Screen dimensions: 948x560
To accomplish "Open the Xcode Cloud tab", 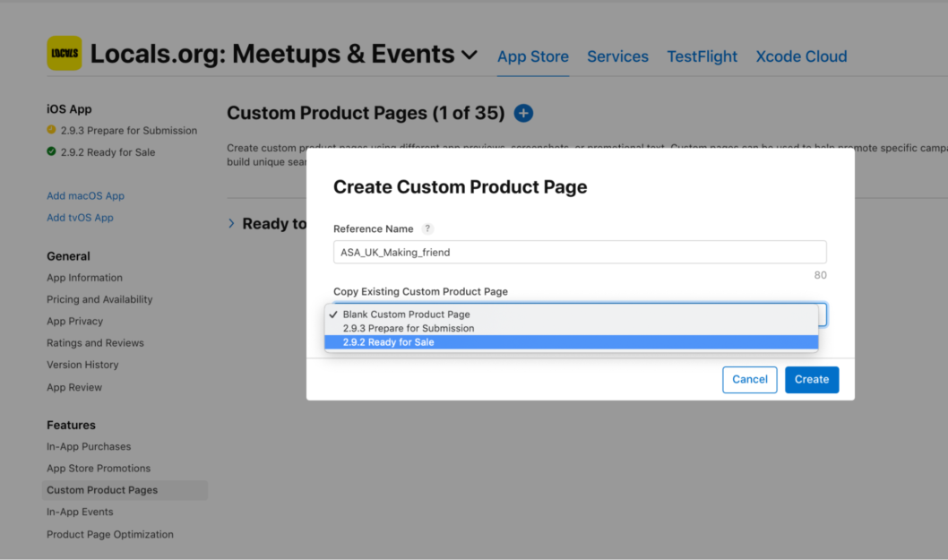I will (x=800, y=56).
